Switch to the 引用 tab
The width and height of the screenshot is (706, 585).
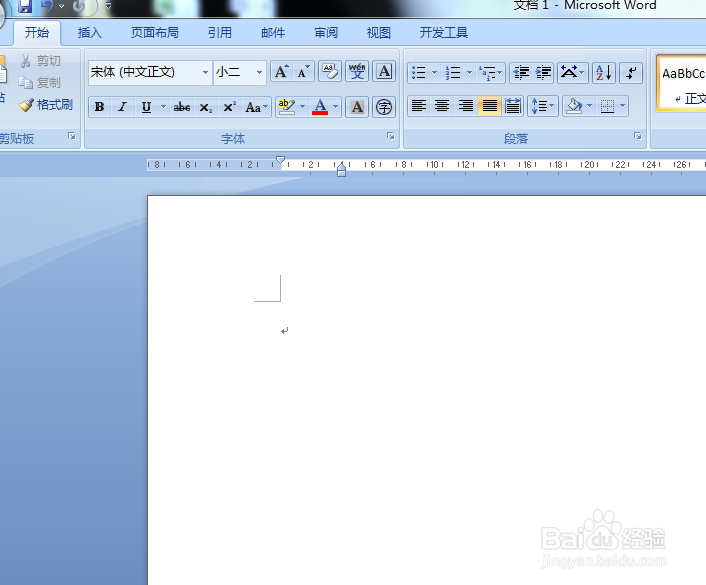point(220,33)
